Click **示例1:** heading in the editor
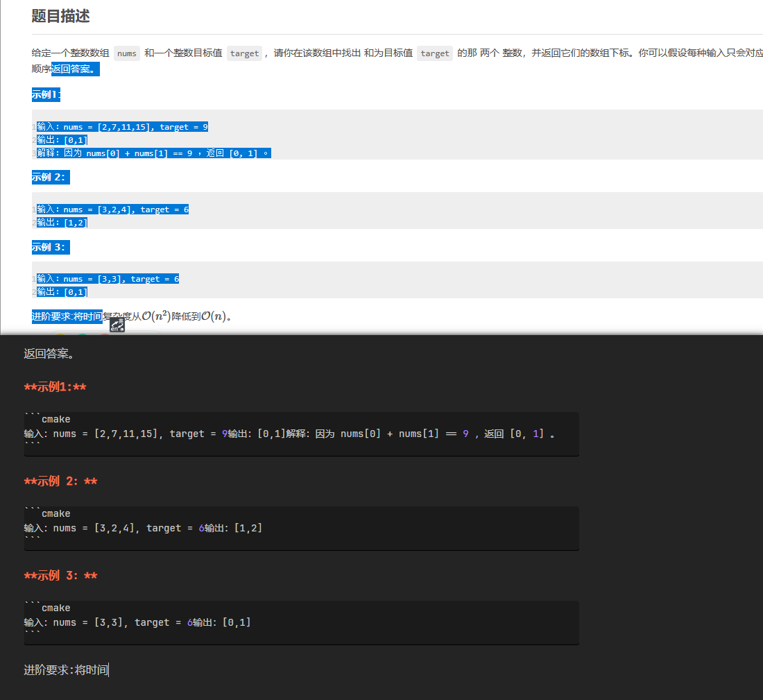Image resolution: width=763 pixels, height=700 pixels. click(55, 387)
